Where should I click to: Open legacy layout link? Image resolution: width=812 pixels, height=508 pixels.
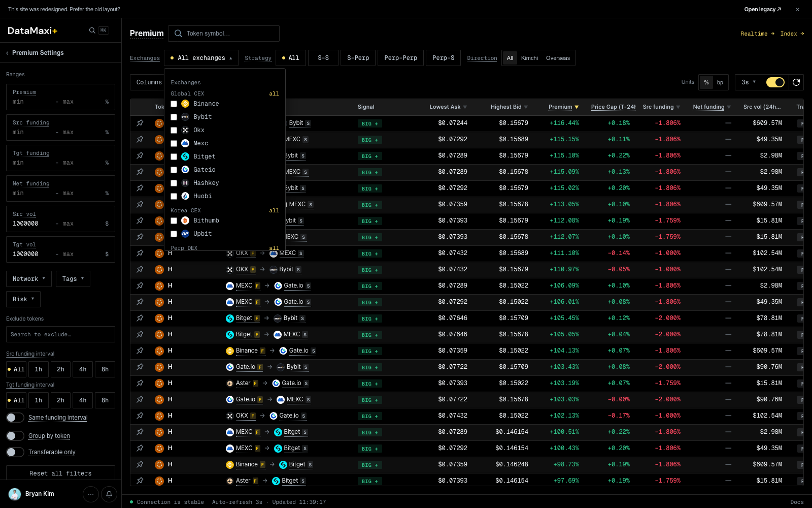click(x=763, y=9)
